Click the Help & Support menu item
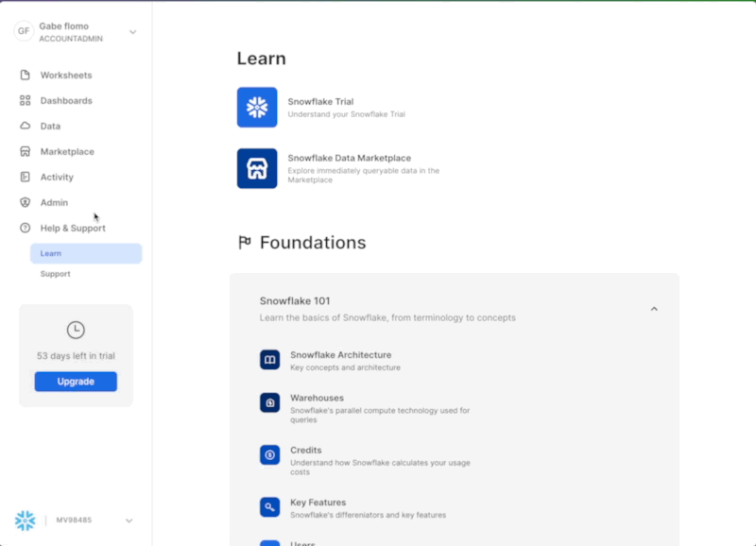 point(73,229)
